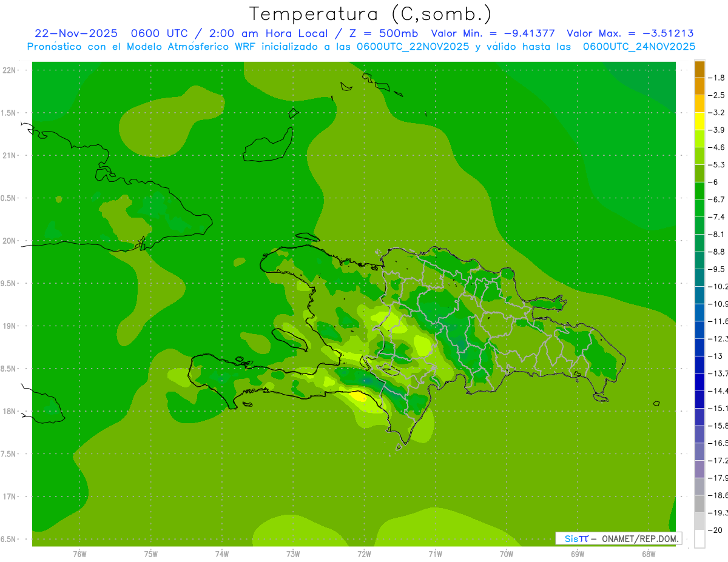Screen dimensions: 728x562
Task: Click the '0600 UTC' time in the header
Action: (x=163, y=33)
